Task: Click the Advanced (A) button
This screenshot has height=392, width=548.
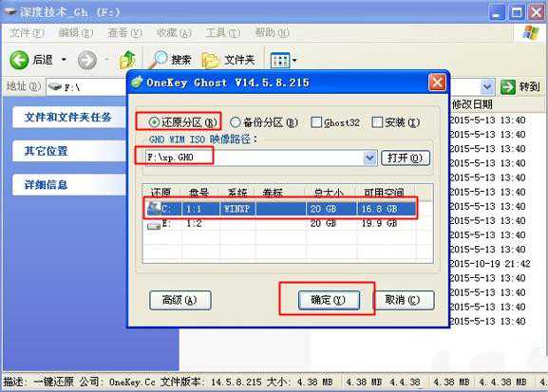Action: [180, 300]
